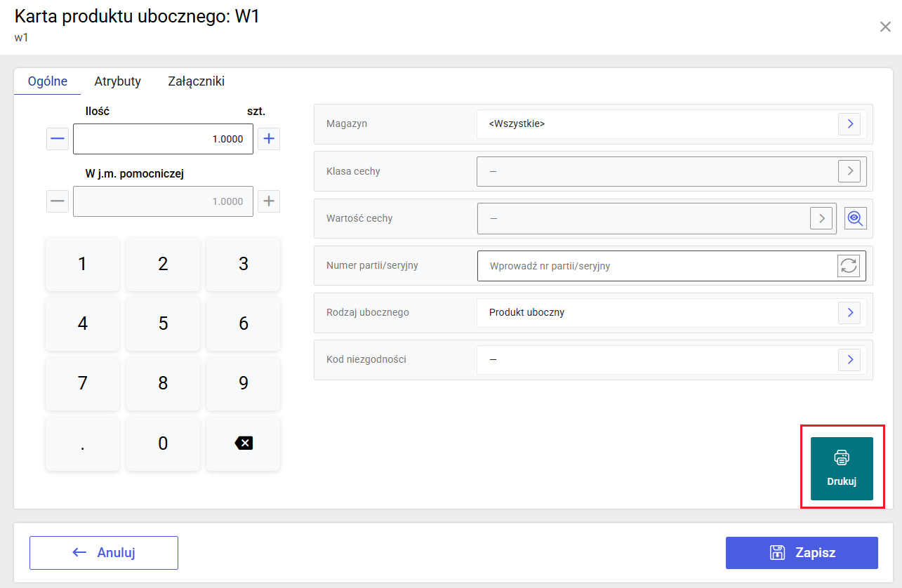This screenshot has height=588, width=902.
Task: Tap the decimal point keypad key
Action: (82, 443)
